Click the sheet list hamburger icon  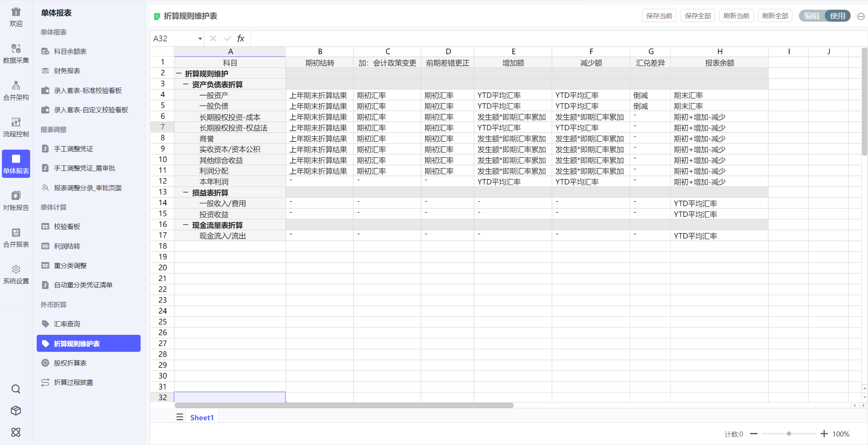pyautogui.click(x=180, y=417)
